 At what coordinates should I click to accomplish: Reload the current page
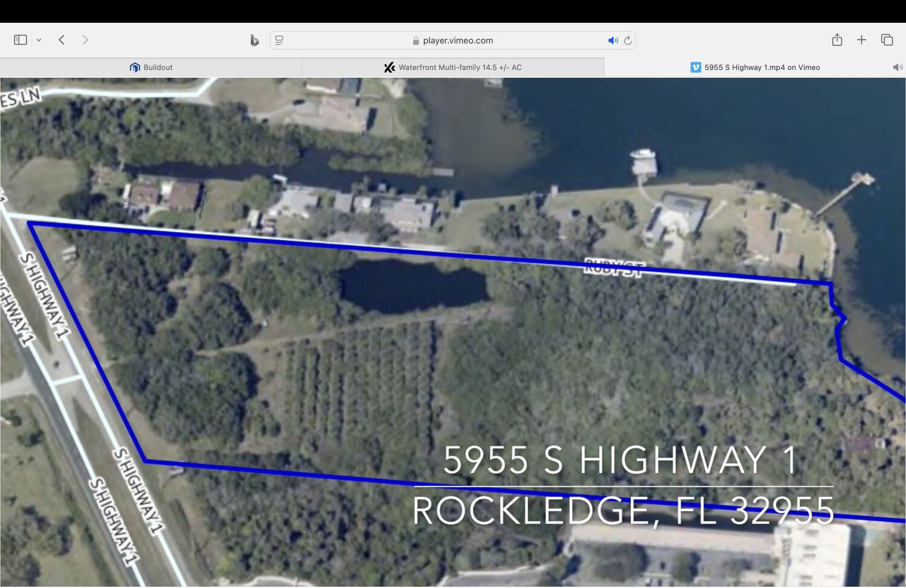[x=628, y=40]
